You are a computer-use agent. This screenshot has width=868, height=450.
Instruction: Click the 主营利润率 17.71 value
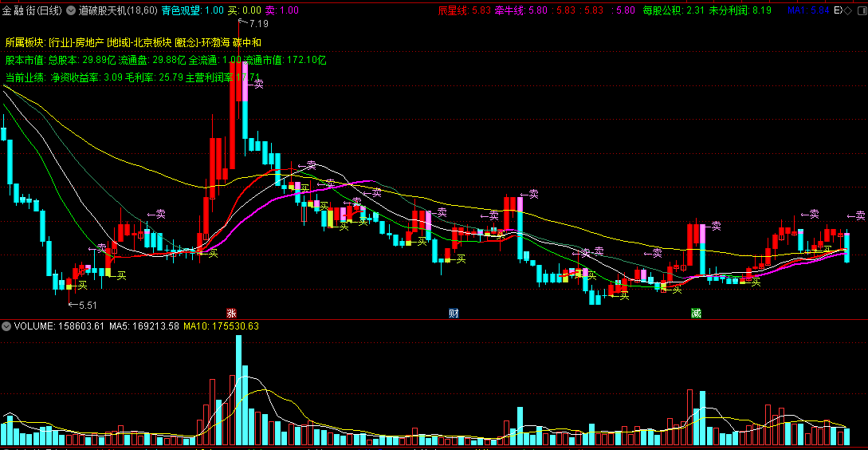222,77
